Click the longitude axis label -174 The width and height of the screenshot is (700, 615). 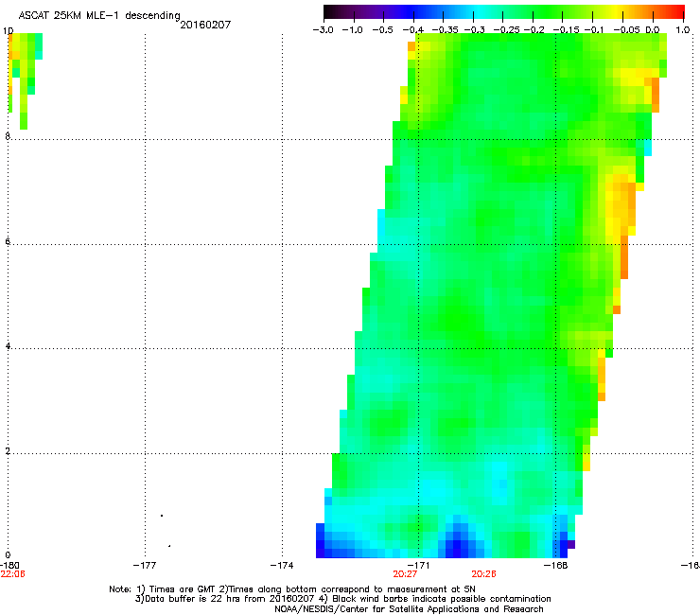pyautogui.click(x=282, y=566)
